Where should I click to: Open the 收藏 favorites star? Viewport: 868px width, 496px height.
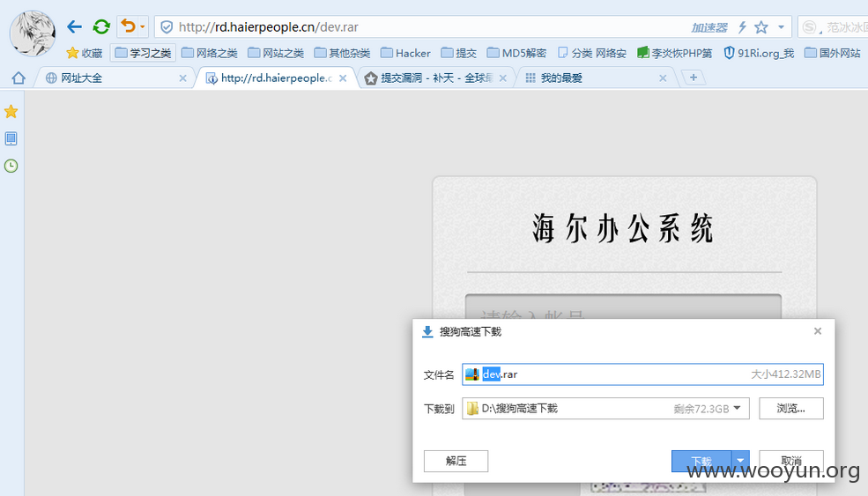[84, 53]
